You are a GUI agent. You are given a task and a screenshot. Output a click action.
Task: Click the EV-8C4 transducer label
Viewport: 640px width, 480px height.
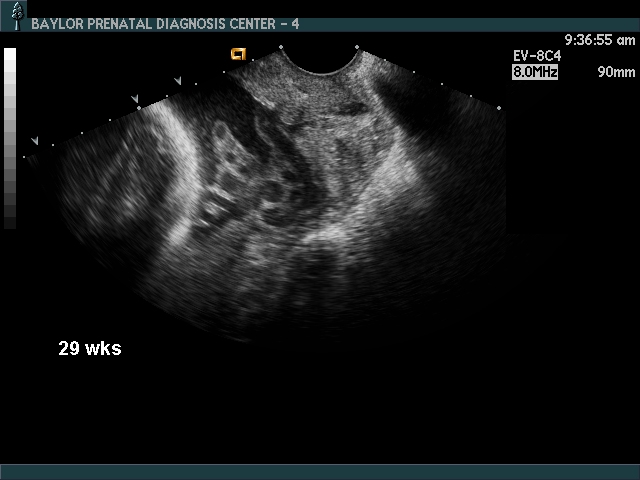pos(537,56)
